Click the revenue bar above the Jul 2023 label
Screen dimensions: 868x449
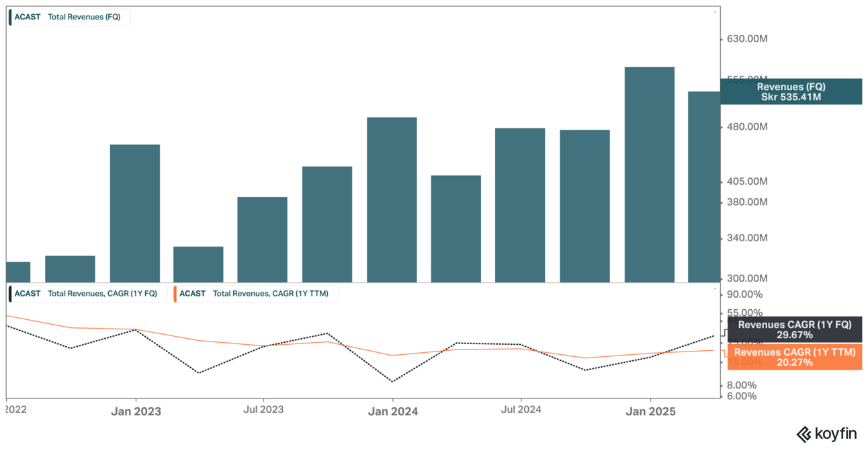(x=263, y=239)
